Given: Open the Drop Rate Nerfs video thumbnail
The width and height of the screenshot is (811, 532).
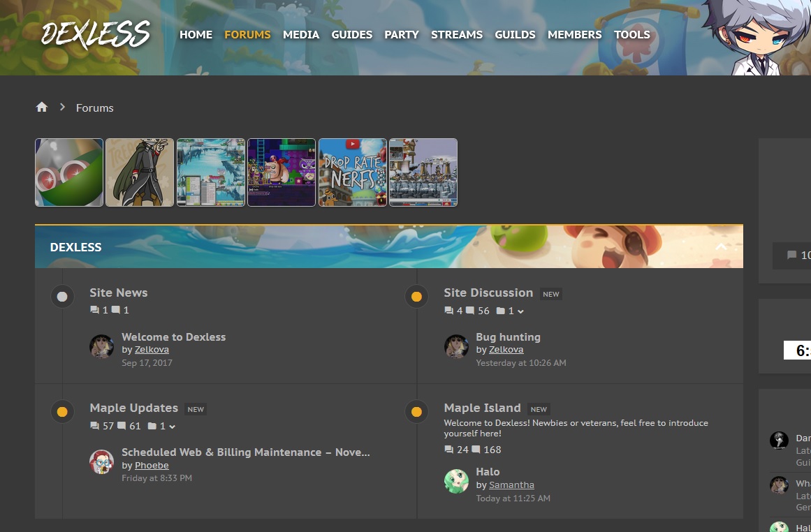Looking at the screenshot, I should click(352, 172).
